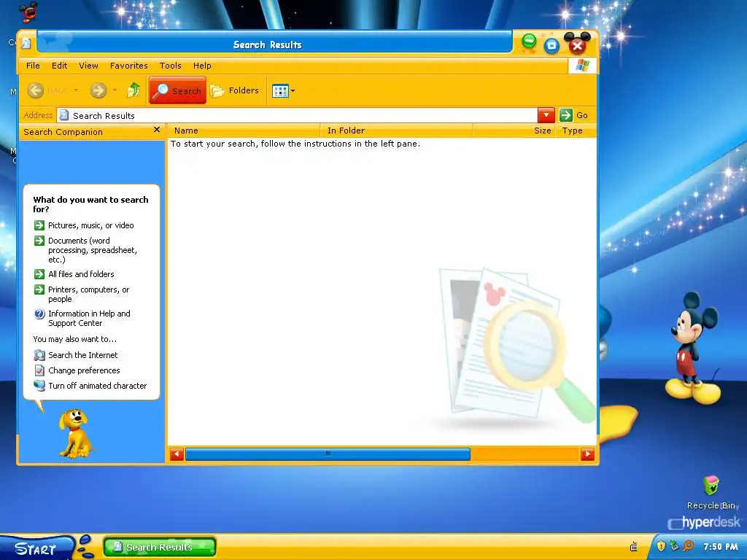Viewport: 747px width, 560px height.
Task: Click the Windows flag logo
Action: (582, 65)
